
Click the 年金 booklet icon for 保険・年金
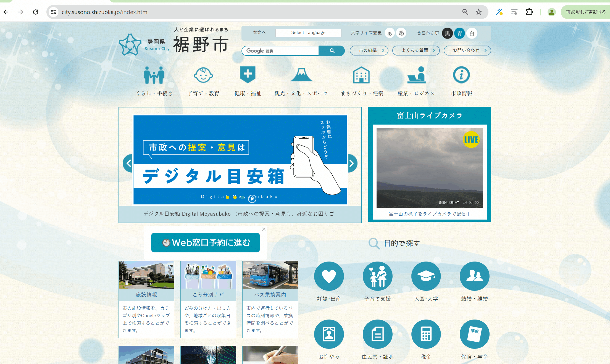point(474,334)
